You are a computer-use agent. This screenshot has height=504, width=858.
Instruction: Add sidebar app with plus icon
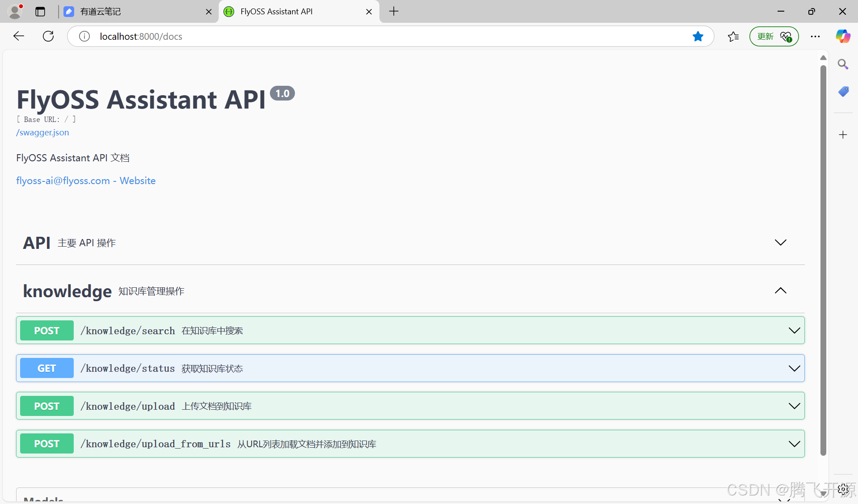pos(843,135)
